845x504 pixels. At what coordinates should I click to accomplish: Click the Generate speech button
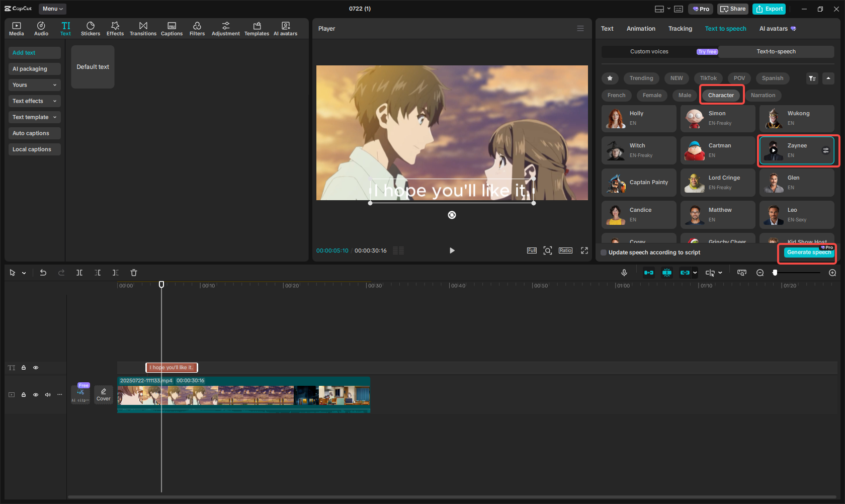pyautogui.click(x=807, y=253)
